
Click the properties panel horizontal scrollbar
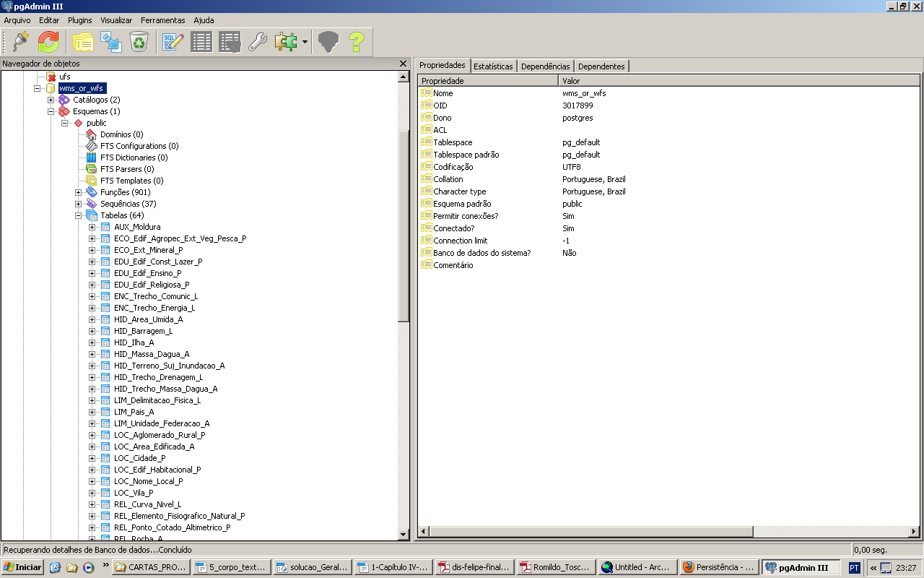pyautogui.click(x=669, y=532)
